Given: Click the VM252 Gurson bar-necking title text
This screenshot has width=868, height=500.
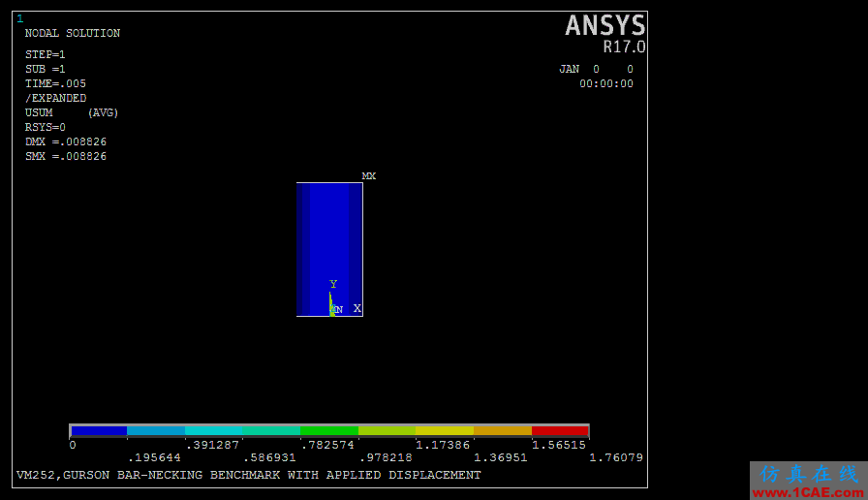Looking at the screenshot, I should pyautogui.click(x=249, y=475).
